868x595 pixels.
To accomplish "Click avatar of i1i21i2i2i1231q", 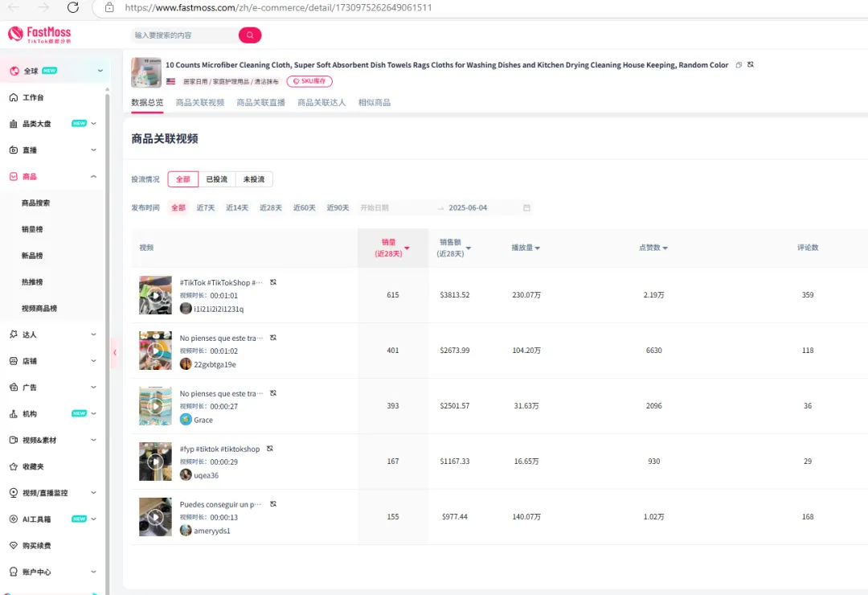I will [x=186, y=309].
